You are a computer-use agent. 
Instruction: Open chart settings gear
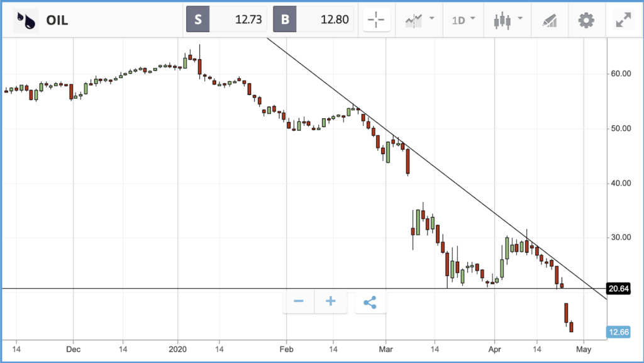(586, 20)
